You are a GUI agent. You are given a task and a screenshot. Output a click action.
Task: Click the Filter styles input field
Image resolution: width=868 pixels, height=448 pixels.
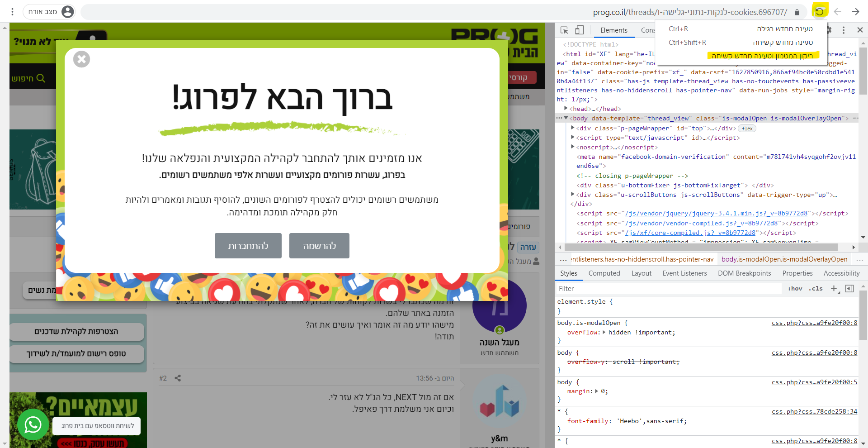(x=669, y=289)
